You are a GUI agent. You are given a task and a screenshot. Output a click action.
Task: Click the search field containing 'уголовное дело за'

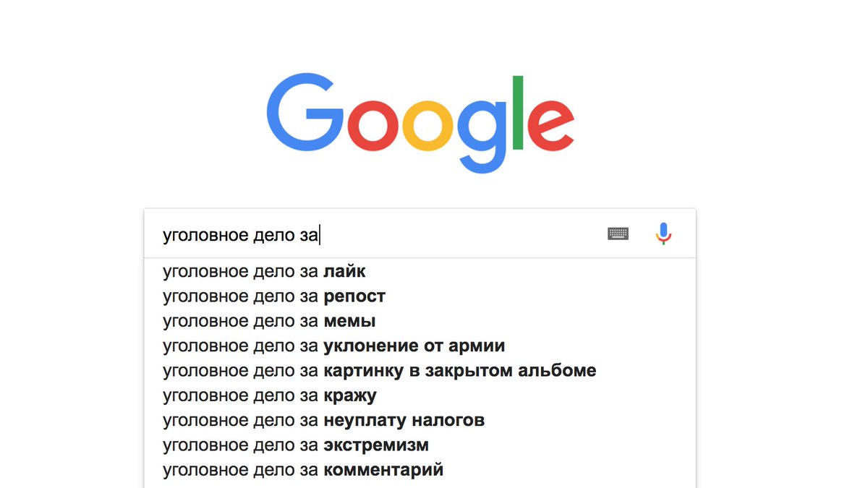[x=376, y=234]
